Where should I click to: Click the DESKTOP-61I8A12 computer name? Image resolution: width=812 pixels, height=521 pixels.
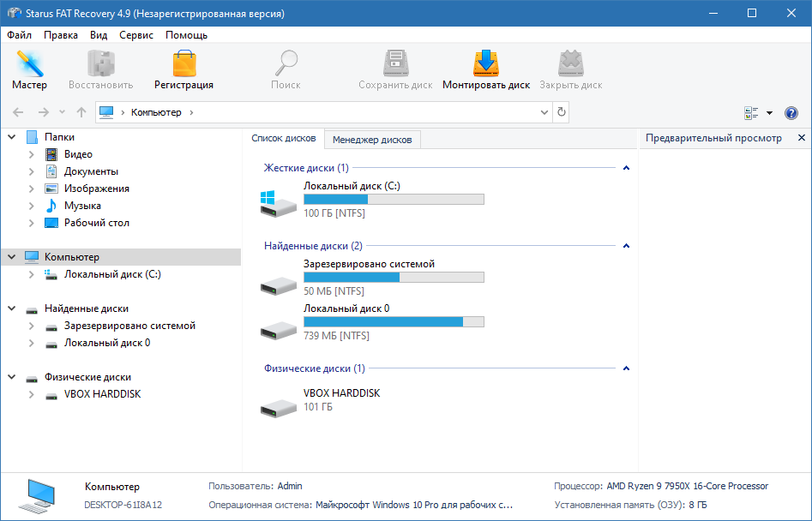[123, 505]
